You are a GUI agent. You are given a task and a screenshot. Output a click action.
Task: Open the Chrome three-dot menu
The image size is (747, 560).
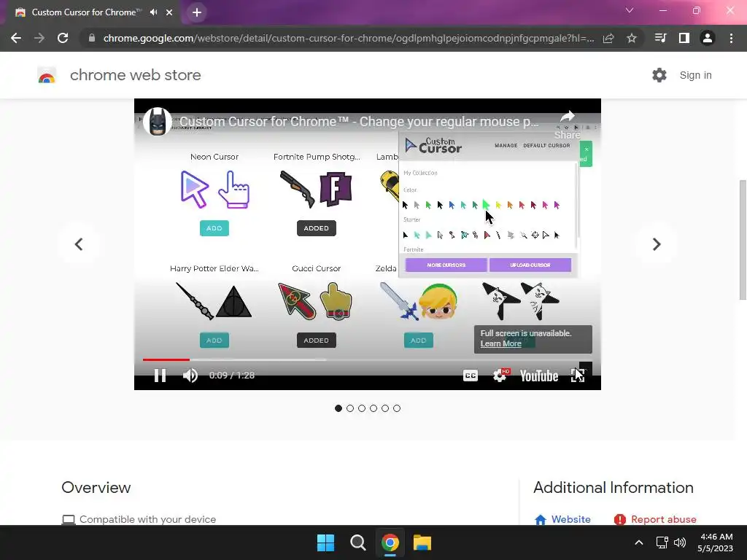pos(731,38)
